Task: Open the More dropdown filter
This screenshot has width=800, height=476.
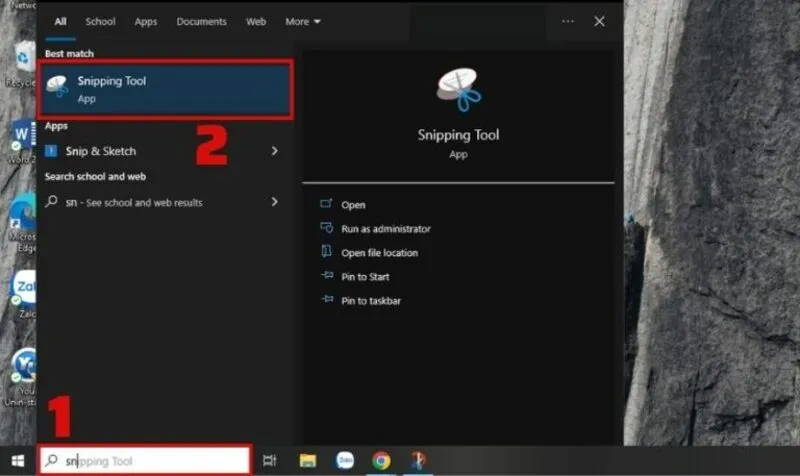Action: (303, 21)
